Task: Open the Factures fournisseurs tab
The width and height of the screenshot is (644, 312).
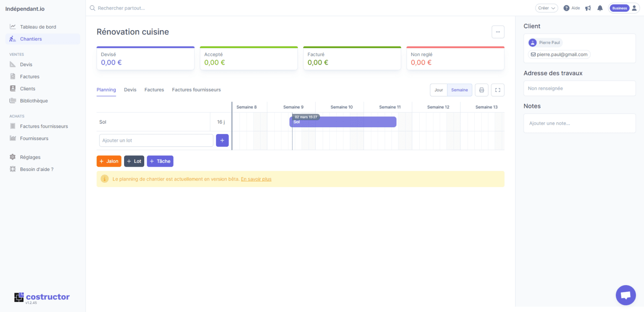Action: tap(196, 90)
